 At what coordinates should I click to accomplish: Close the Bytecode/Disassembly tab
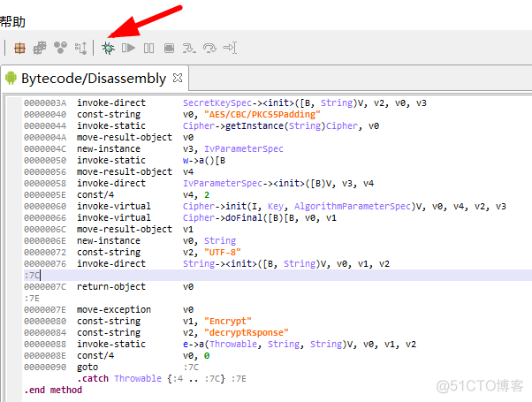click(x=178, y=78)
